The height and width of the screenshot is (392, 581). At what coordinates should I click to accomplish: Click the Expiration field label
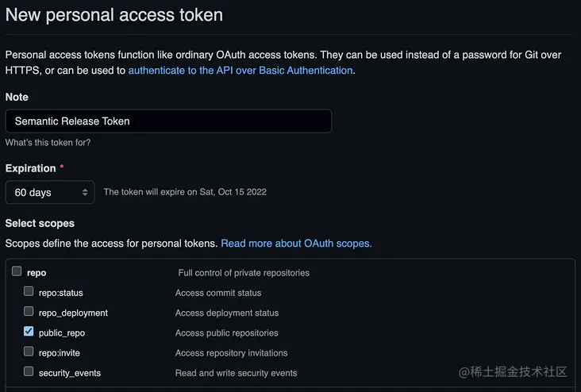point(31,168)
